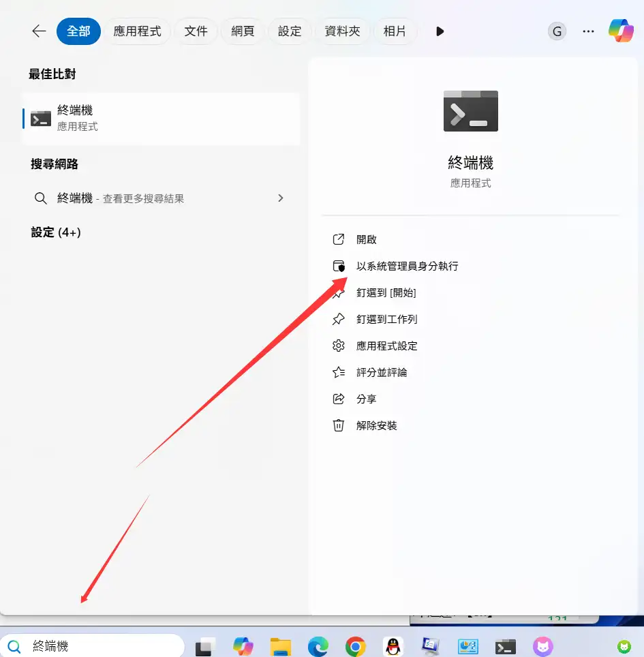Open Google Chrome from the taskbar
The image size is (644, 657).
tap(355, 645)
